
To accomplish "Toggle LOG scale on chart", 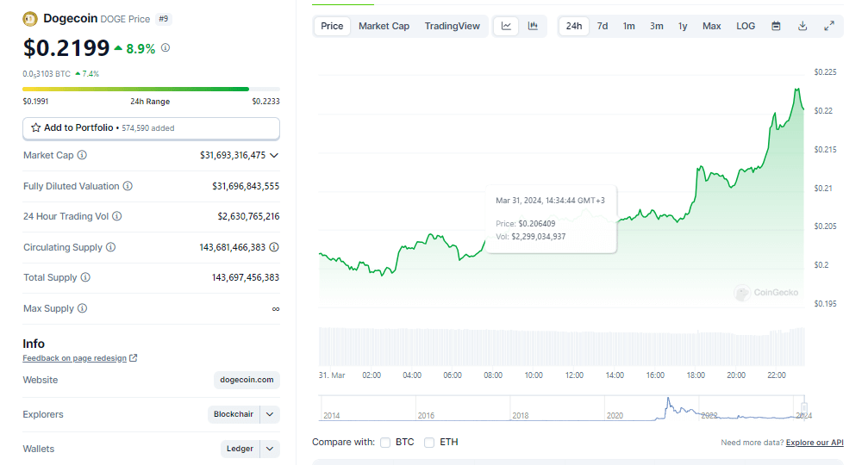I will click(746, 26).
